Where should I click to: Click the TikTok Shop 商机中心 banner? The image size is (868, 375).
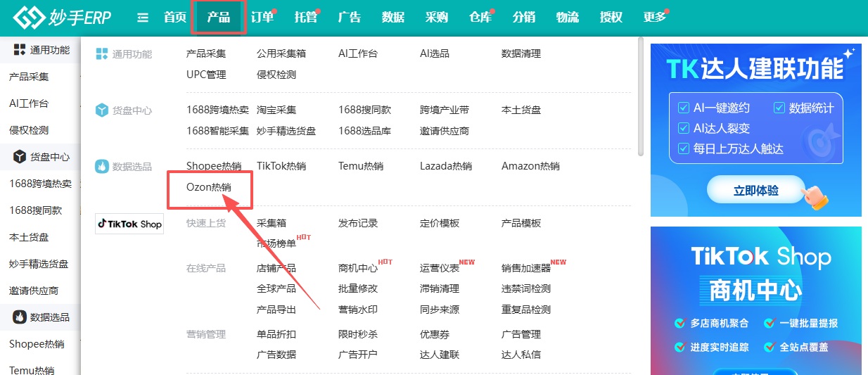coord(756,300)
